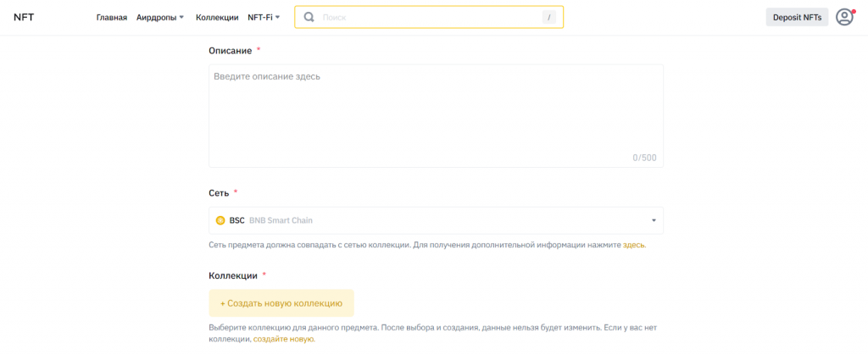Image resolution: width=868 pixels, height=355 pixels.
Task: Click the slash shortcut badge in search
Action: coord(549,17)
